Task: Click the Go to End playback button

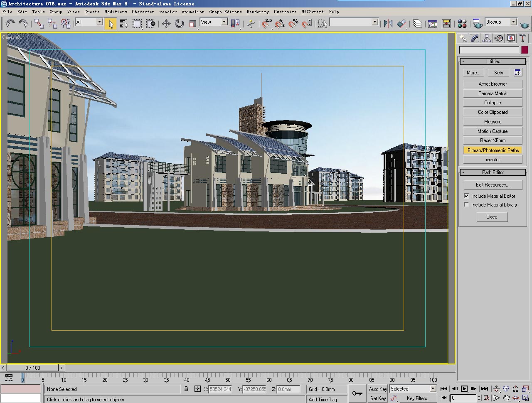Action: (485, 389)
